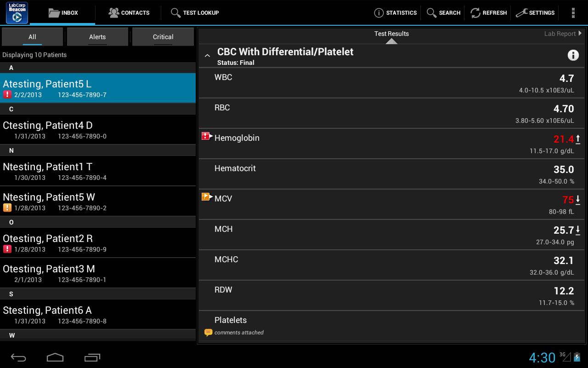588x368 pixels.
Task: Click the MCH value 25.7
Action: 564,230
